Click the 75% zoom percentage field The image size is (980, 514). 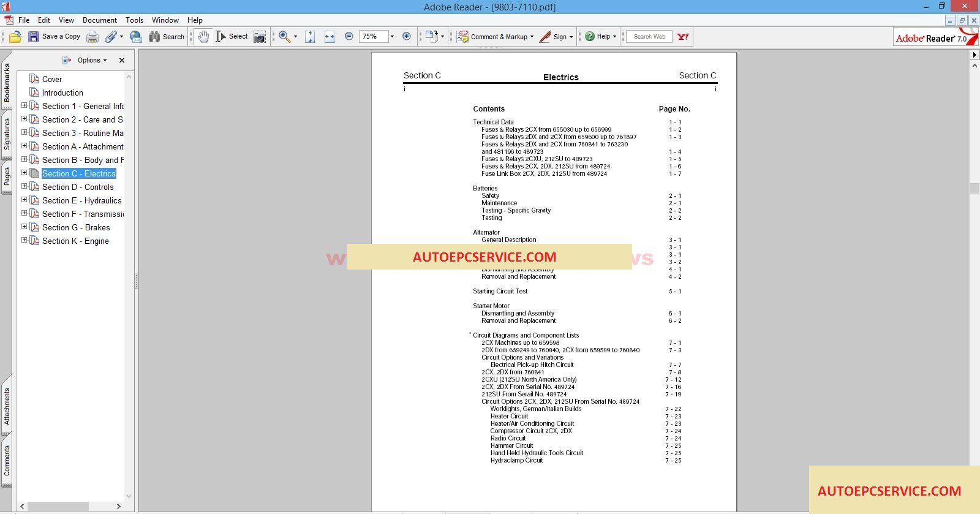(374, 37)
